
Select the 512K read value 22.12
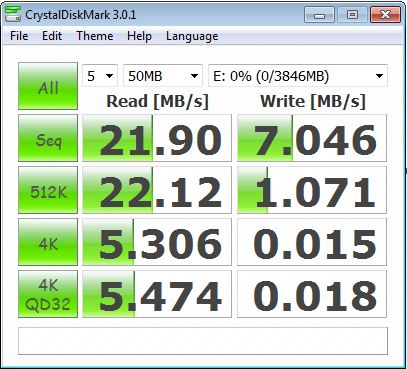point(157,190)
